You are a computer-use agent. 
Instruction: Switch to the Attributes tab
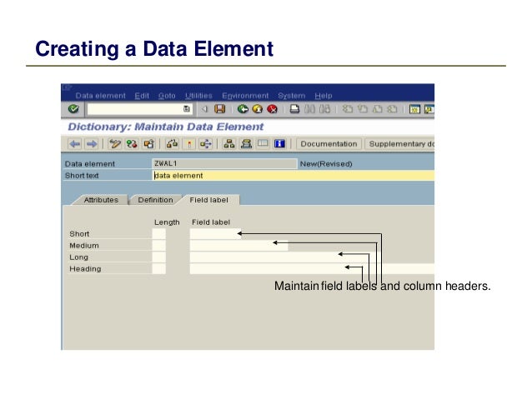tap(101, 200)
